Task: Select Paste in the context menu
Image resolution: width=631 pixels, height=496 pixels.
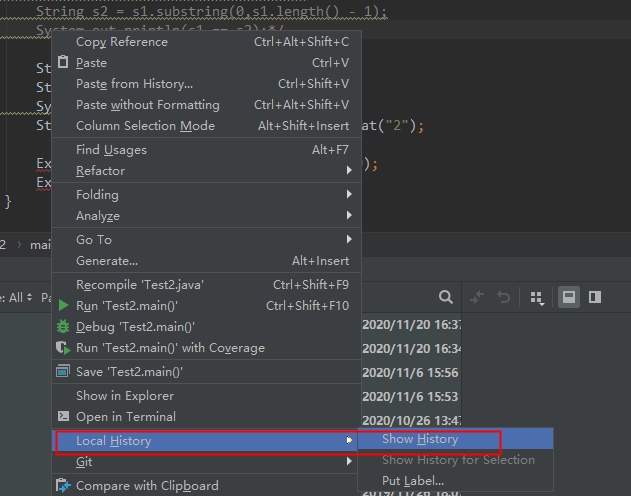Action: click(206, 63)
